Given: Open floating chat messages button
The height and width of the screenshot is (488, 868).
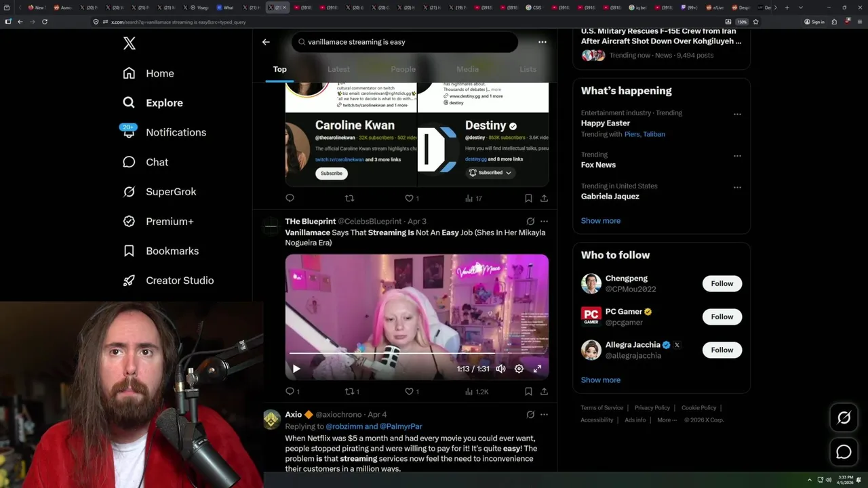Looking at the screenshot, I should (x=844, y=452).
